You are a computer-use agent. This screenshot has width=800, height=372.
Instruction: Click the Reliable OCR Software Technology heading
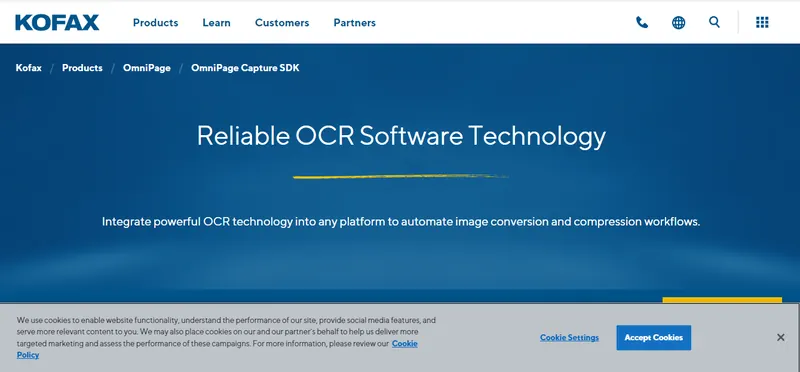click(401, 136)
